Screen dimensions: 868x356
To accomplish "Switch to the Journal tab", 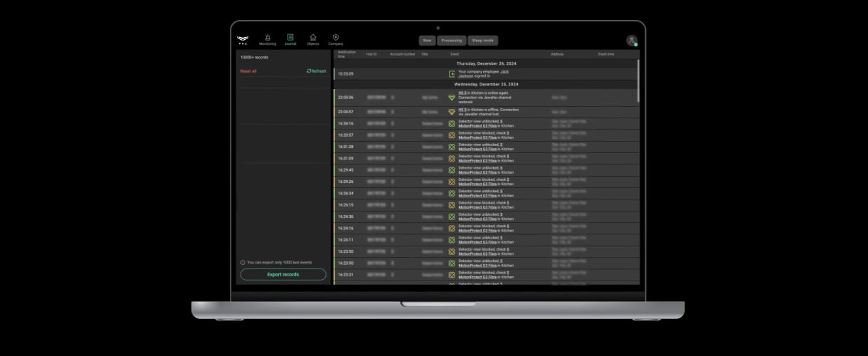I will tap(290, 39).
